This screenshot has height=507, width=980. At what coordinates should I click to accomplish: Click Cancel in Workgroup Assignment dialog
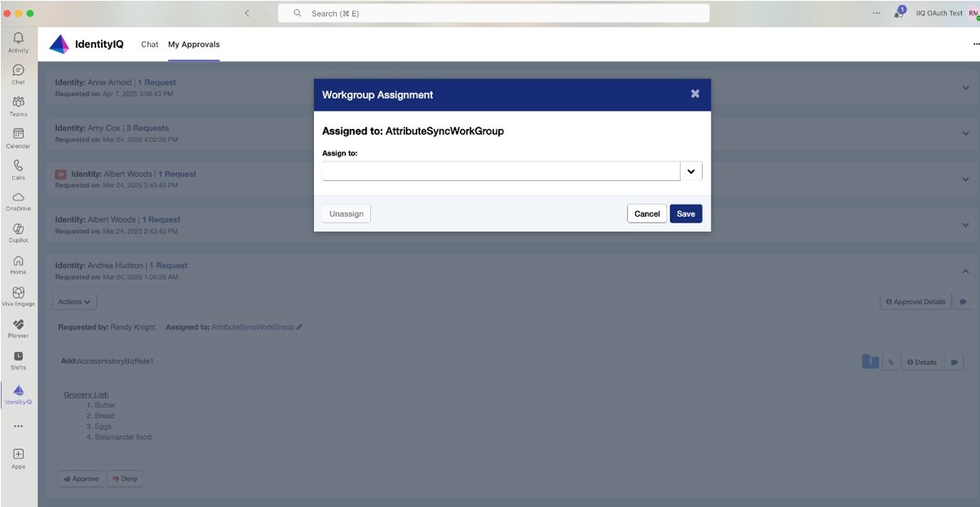[x=647, y=214]
